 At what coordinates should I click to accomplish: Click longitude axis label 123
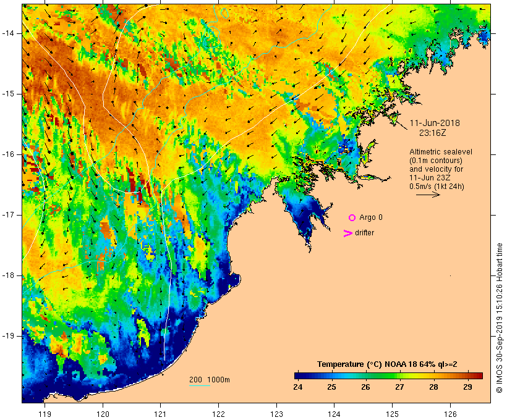click(276, 414)
